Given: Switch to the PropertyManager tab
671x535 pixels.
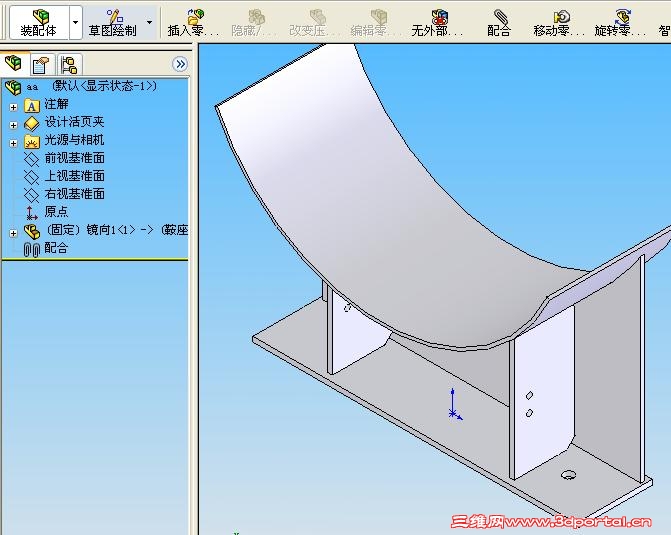Looking at the screenshot, I should (41, 65).
